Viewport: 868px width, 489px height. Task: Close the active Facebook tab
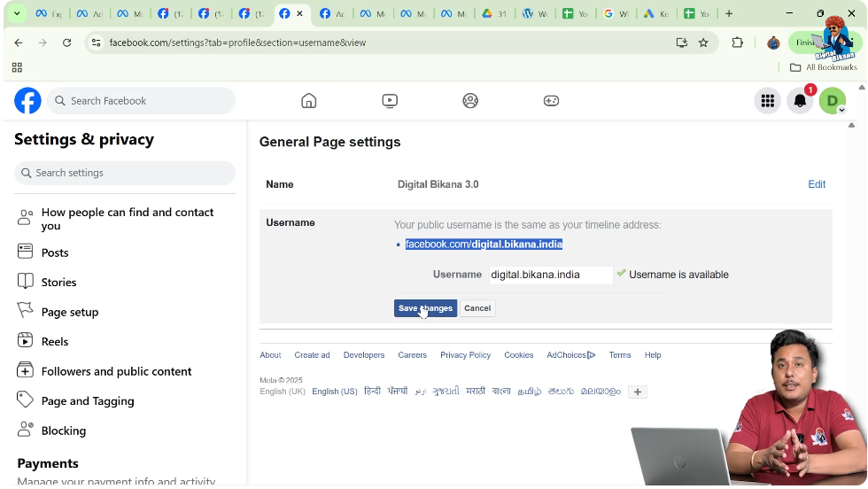(299, 13)
